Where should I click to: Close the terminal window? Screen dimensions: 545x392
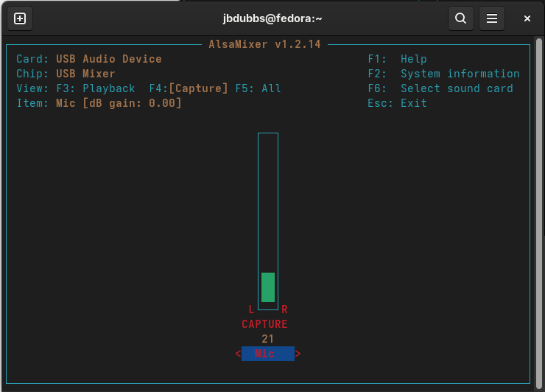click(x=527, y=18)
